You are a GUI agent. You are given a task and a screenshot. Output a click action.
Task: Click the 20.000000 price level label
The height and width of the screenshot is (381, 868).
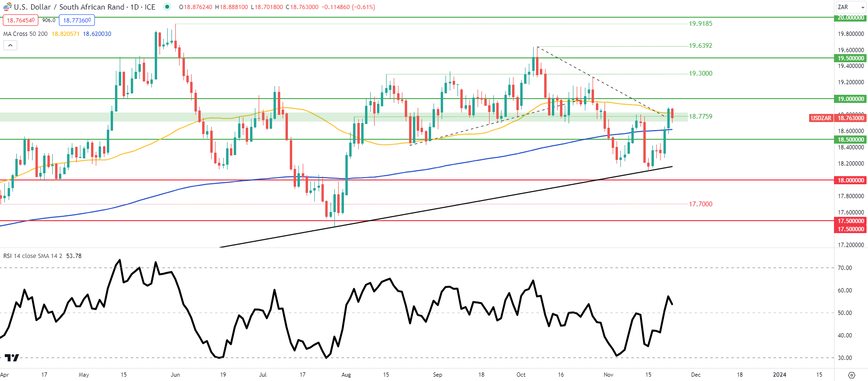coord(851,18)
